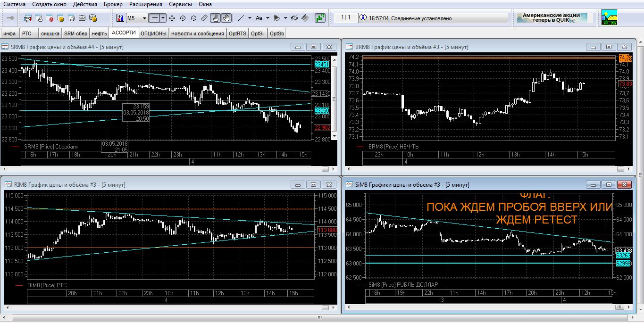644x323 pixels.
Task: Click the zoom out magnifier
Action: click(x=193, y=18)
